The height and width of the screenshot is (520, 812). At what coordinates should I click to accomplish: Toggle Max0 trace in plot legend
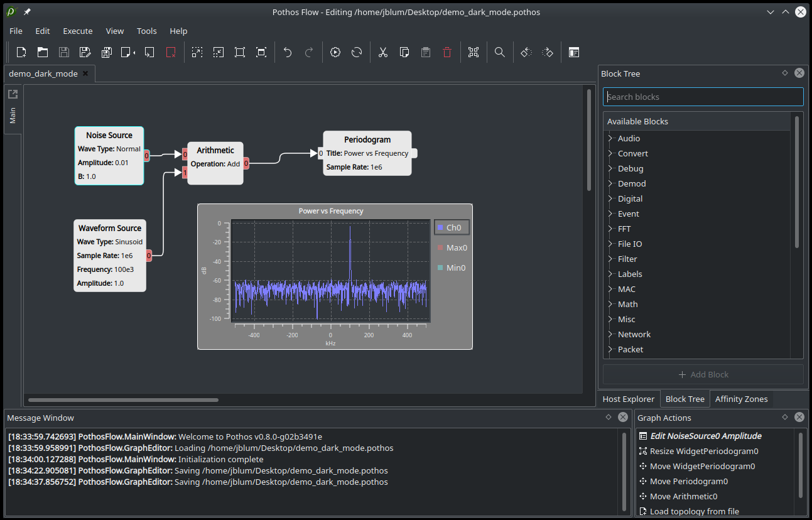point(452,247)
